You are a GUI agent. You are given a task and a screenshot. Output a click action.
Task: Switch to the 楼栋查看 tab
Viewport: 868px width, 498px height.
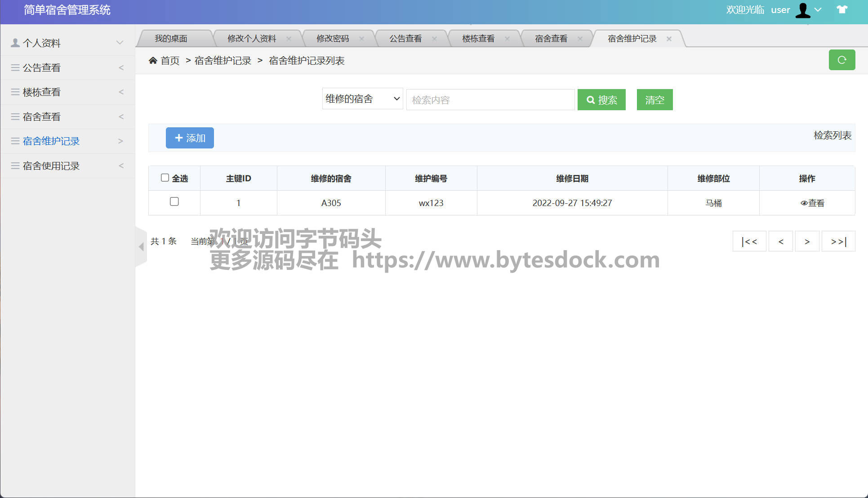coord(478,39)
